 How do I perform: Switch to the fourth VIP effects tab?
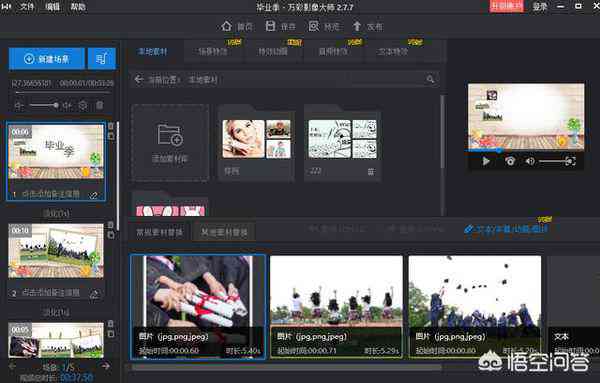333,52
